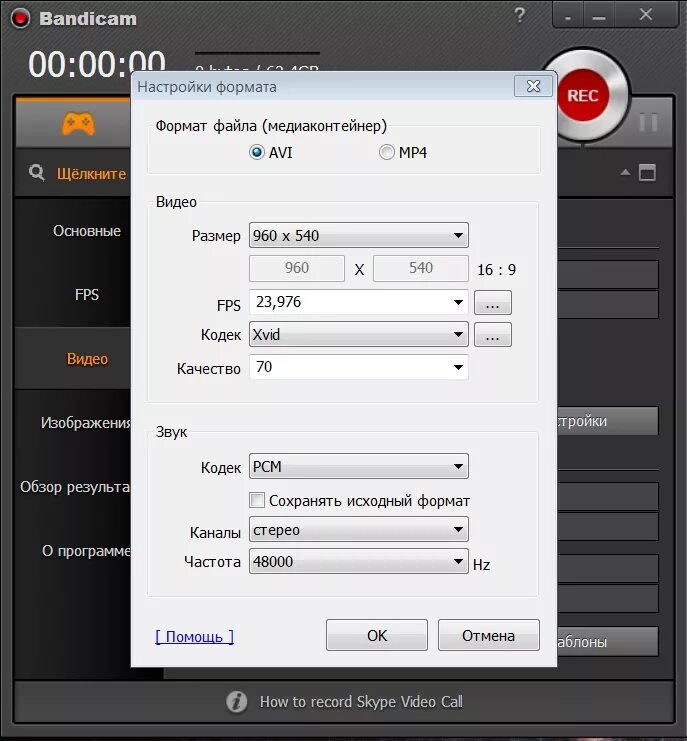Click the How to record Skype Video Call link

[x=361, y=702]
